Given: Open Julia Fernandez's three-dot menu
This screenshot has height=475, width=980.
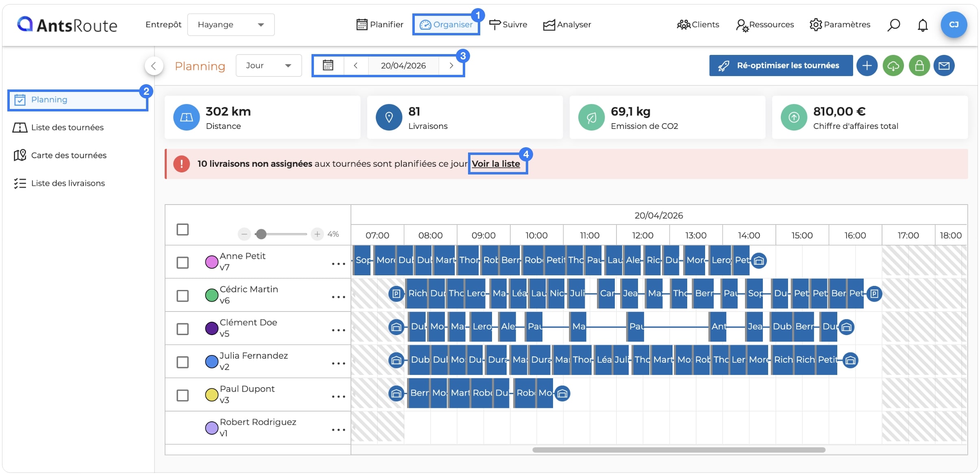Looking at the screenshot, I should (338, 364).
